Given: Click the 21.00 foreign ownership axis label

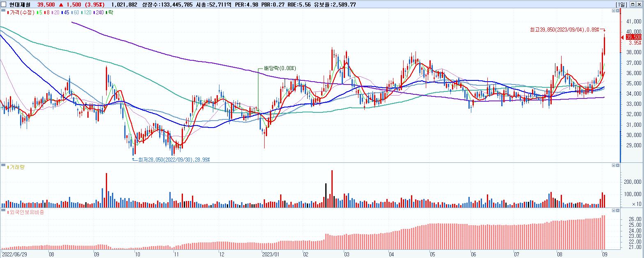Looking at the screenshot, I should (x=635, y=247).
